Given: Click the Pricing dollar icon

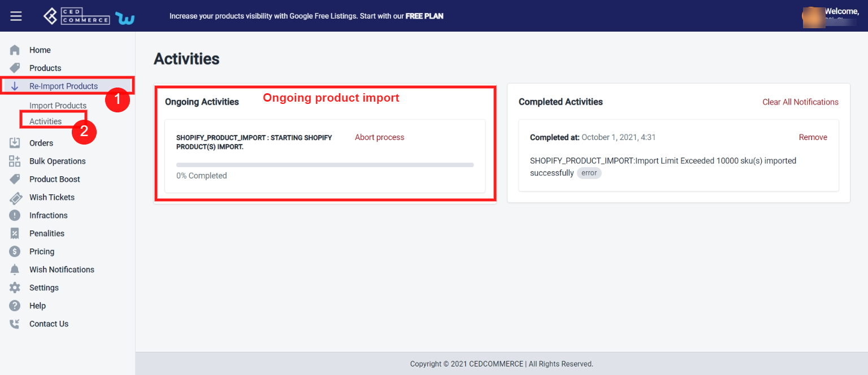Looking at the screenshot, I should click(x=15, y=251).
